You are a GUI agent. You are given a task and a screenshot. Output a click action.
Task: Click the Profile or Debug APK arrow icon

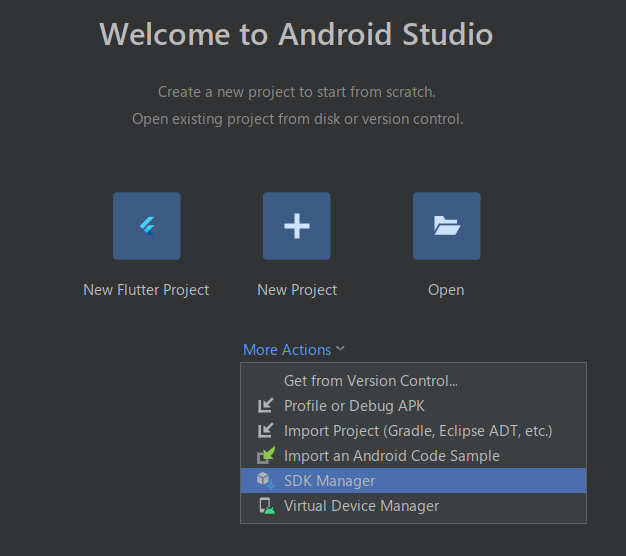[x=265, y=406]
